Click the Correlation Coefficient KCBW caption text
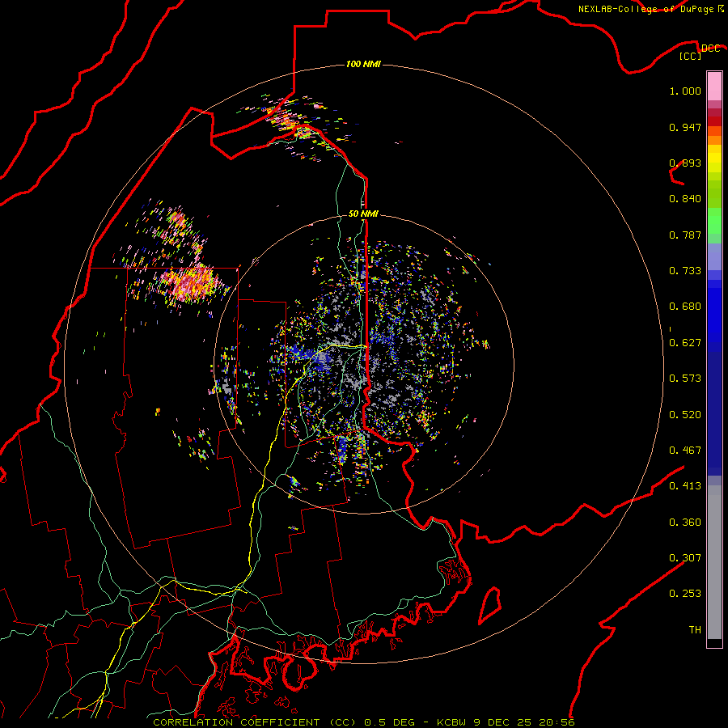The height and width of the screenshot is (728, 728). (x=363, y=722)
